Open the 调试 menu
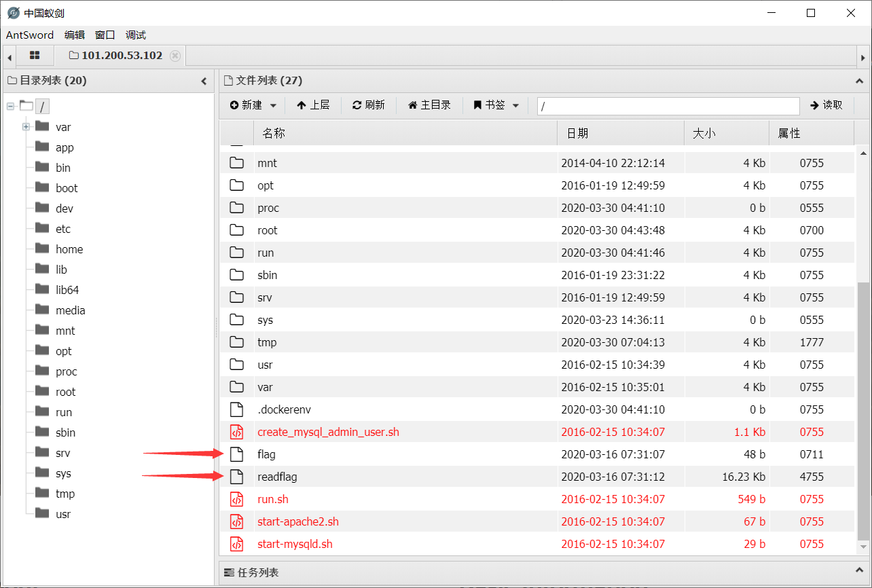 [x=134, y=35]
